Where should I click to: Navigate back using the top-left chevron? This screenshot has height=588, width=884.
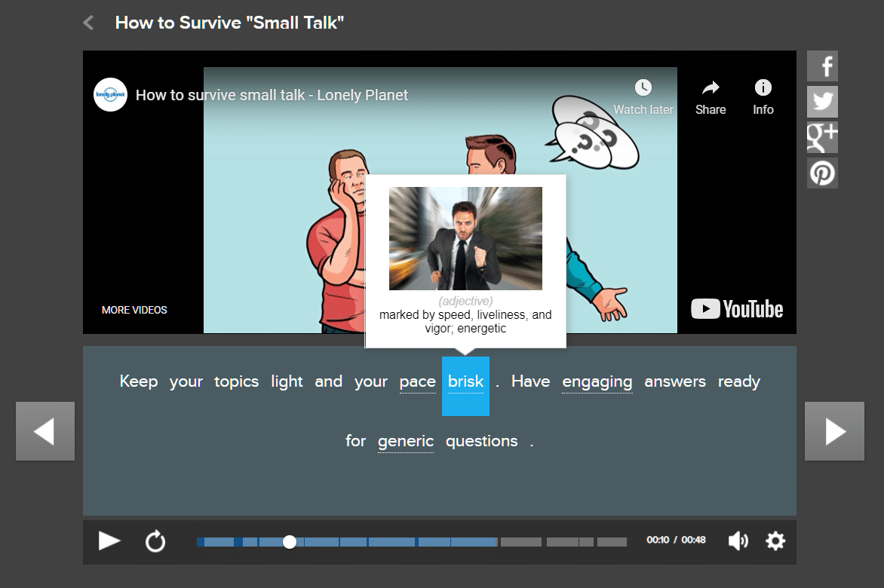(87, 23)
